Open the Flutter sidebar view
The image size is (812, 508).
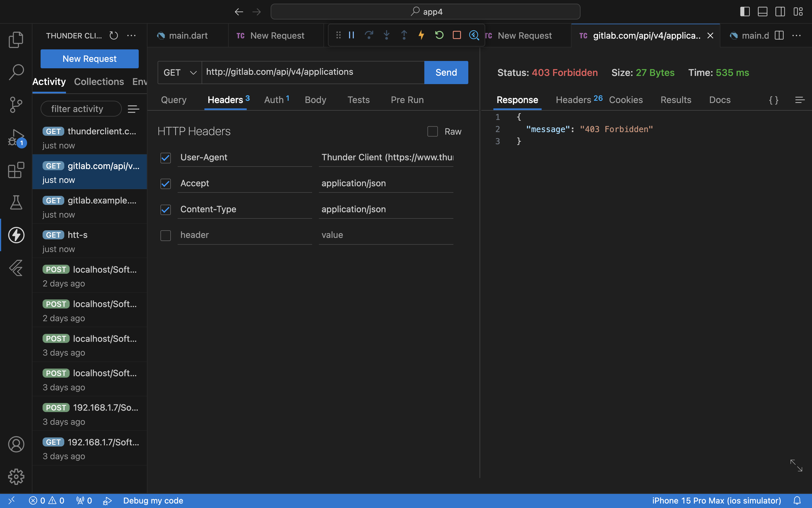[x=16, y=268]
